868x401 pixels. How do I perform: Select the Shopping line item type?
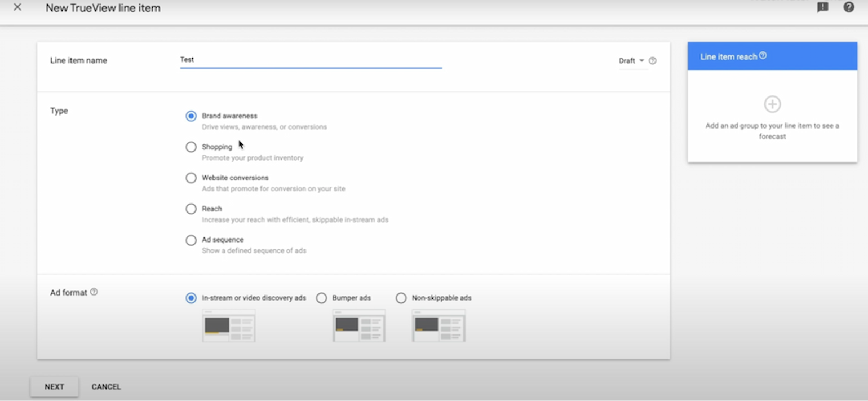point(191,147)
